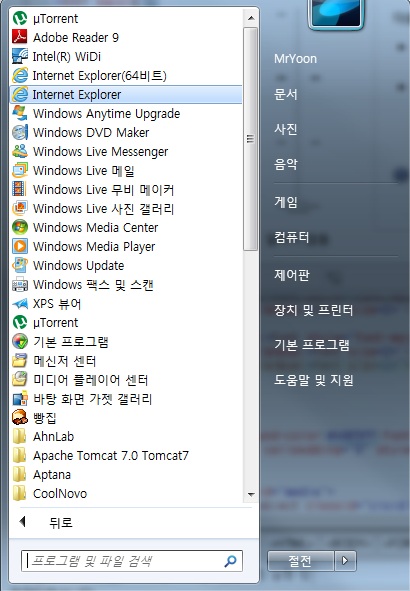This screenshot has height=591, width=410.
Task: Expand the CoolNovo folder
Action: tap(49, 493)
